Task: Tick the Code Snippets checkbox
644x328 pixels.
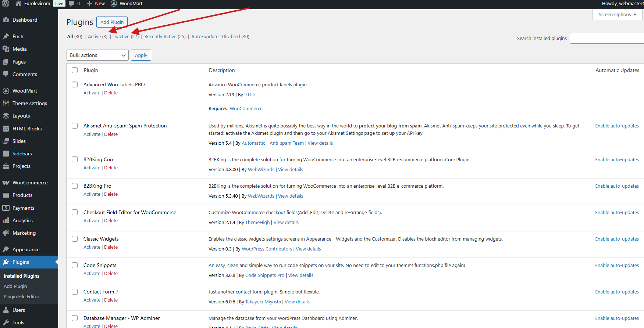Action: 75,265
